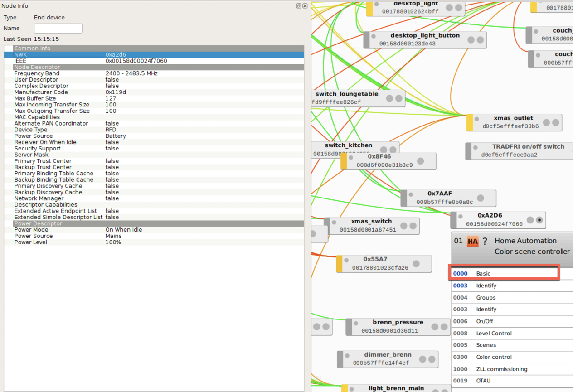Click the circle button on 0x55A7 node
573x392 pixels.
[x=416, y=264]
